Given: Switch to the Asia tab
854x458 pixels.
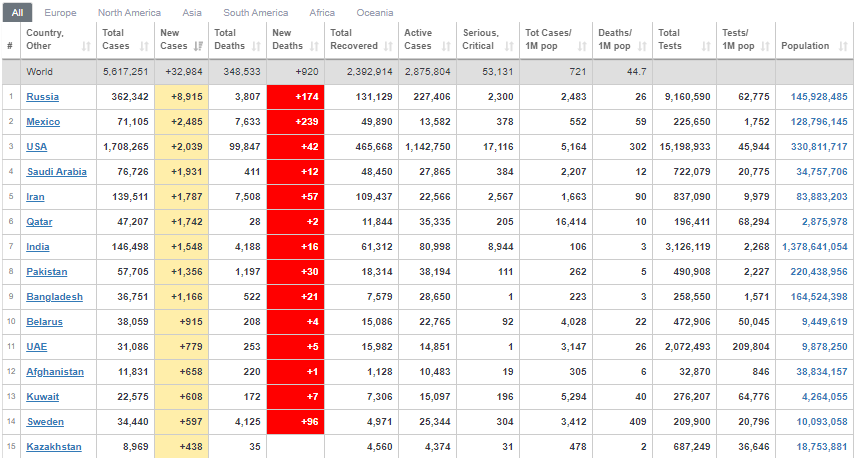Looking at the screenshot, I should 192,13.
